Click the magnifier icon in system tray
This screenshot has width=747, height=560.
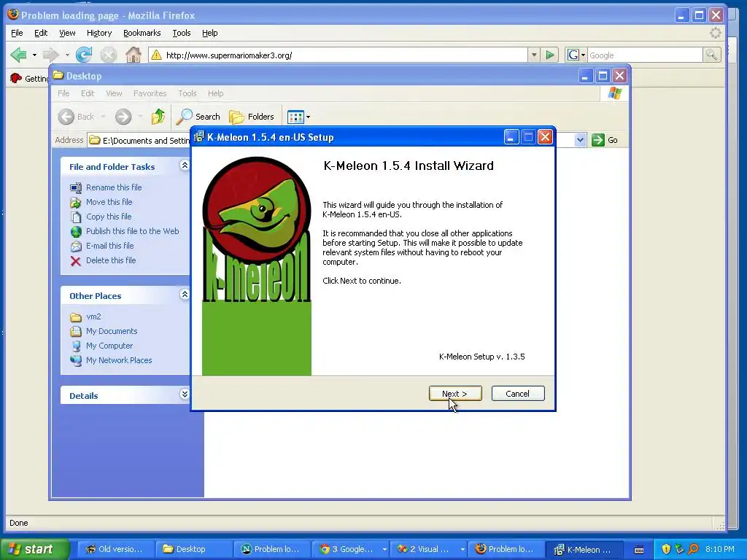tap(694, 549)
